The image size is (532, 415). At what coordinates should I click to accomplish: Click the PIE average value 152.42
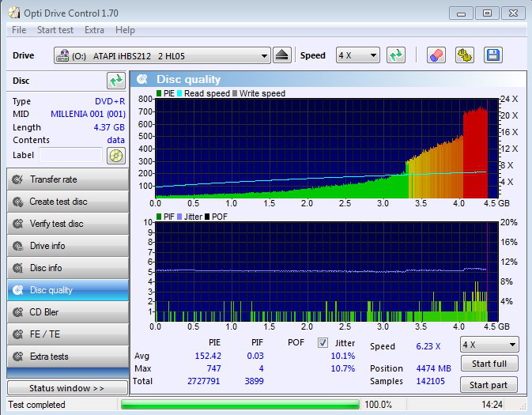(x=208, y=356)
